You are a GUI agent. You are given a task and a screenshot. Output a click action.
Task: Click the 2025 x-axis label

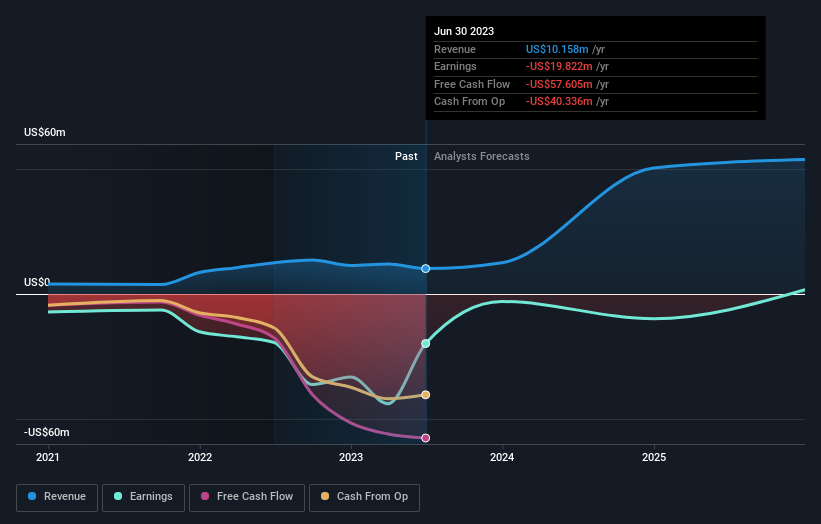coord(654,457)
